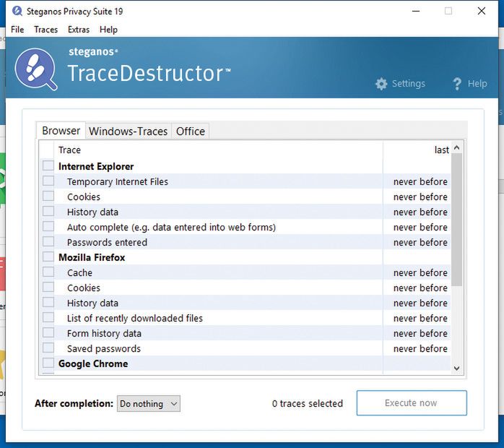504x448 pixels.
Task: Switch to the Office tab
Action: coord(191,132)
